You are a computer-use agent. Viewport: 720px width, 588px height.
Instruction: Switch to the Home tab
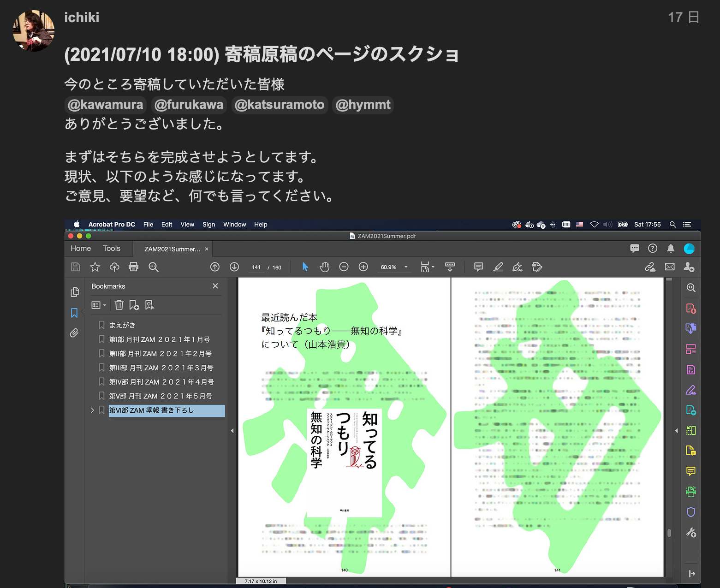click(x=81, y=248)
